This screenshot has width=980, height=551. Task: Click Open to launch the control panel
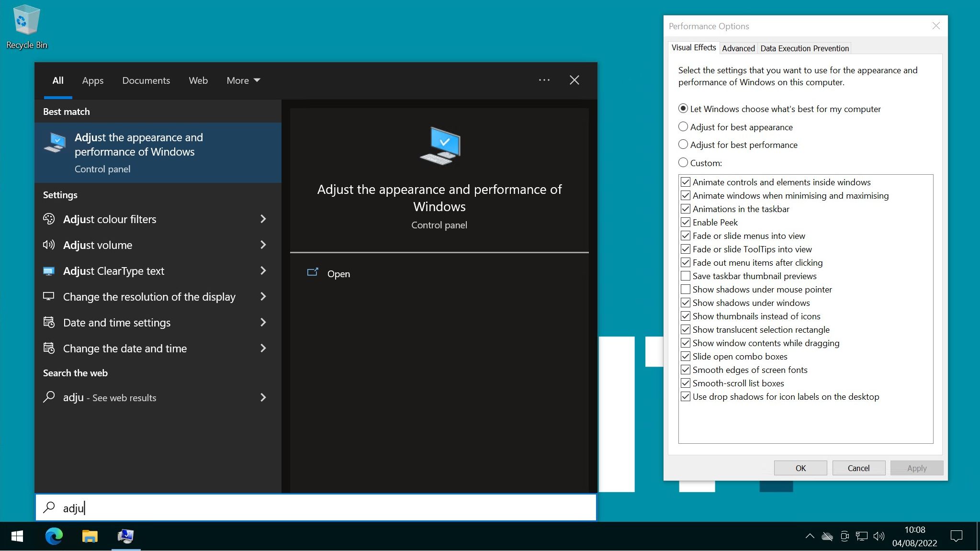[x=338, y=273]
